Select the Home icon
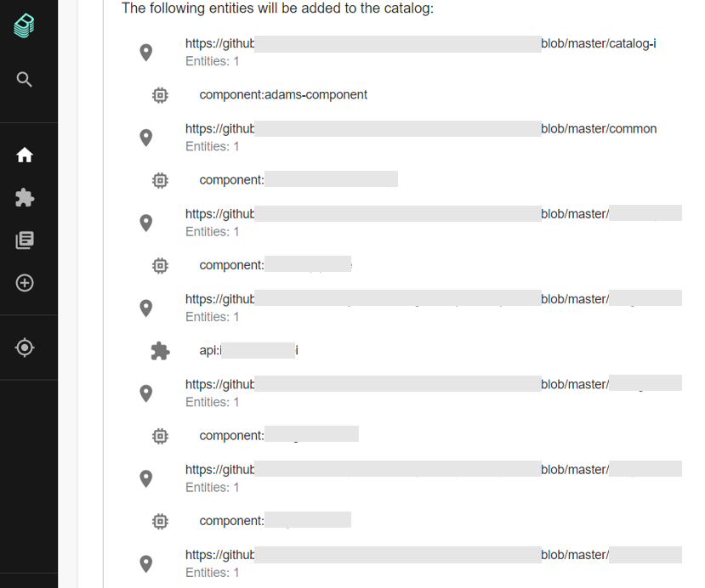 click(x=24, y=155)
